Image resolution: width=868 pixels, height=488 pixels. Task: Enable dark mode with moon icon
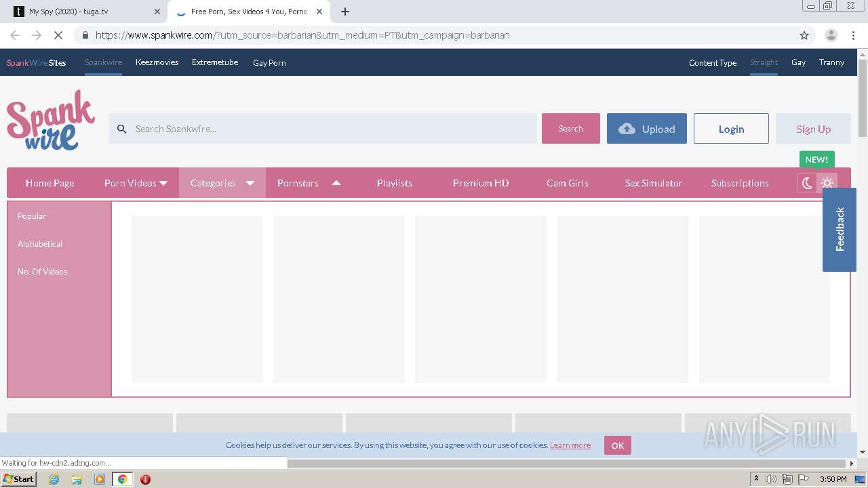(x=807, y=183)
